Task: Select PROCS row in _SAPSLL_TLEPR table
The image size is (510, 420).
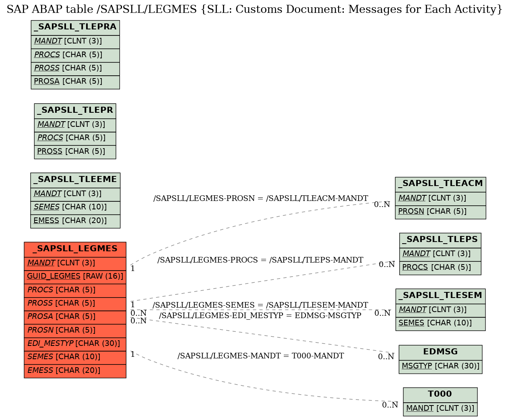Action: pyautogui.click(x=75, y=139)
